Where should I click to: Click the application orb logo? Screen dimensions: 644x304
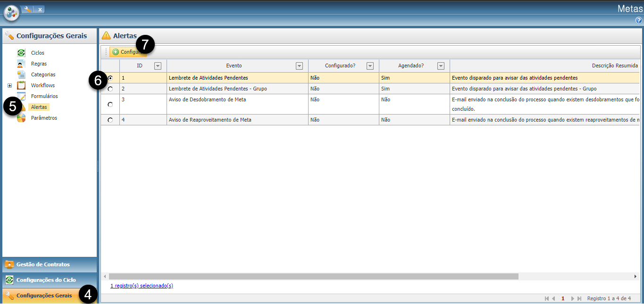12,13
